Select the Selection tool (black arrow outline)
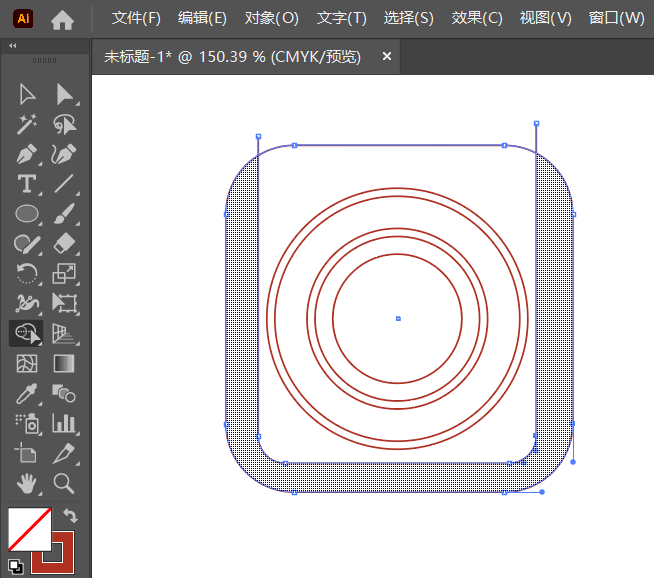 pos(27,94)
